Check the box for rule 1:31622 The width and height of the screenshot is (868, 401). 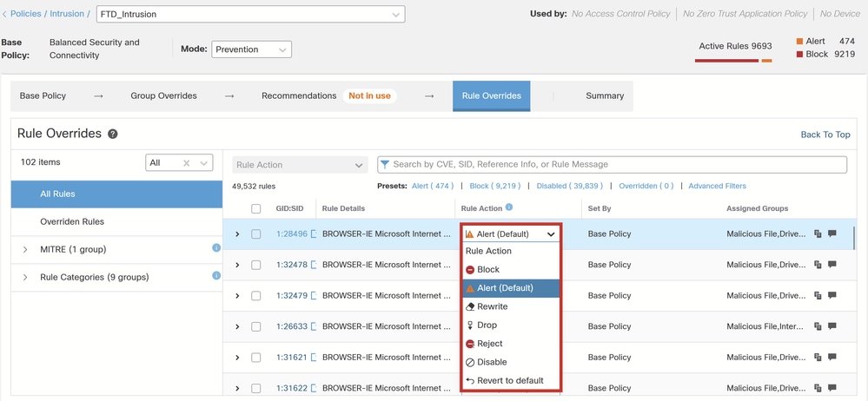(255, 388)
